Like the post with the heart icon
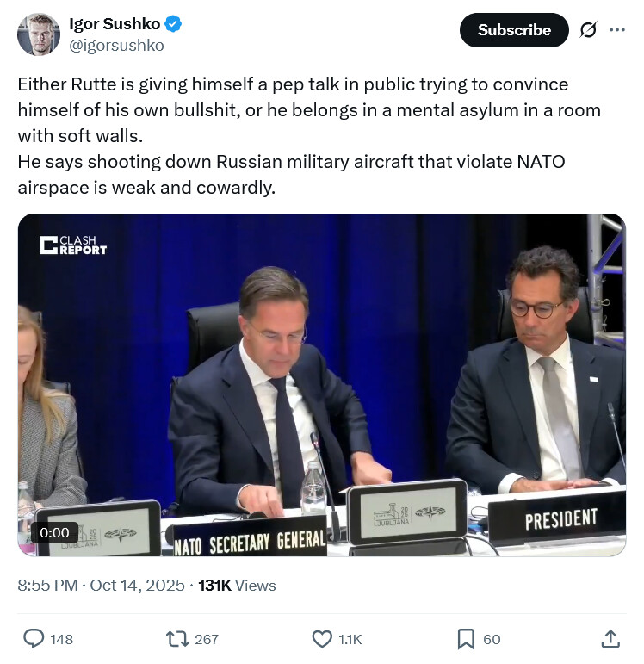Viewport: 644px width, 664px height. point(321,638)
